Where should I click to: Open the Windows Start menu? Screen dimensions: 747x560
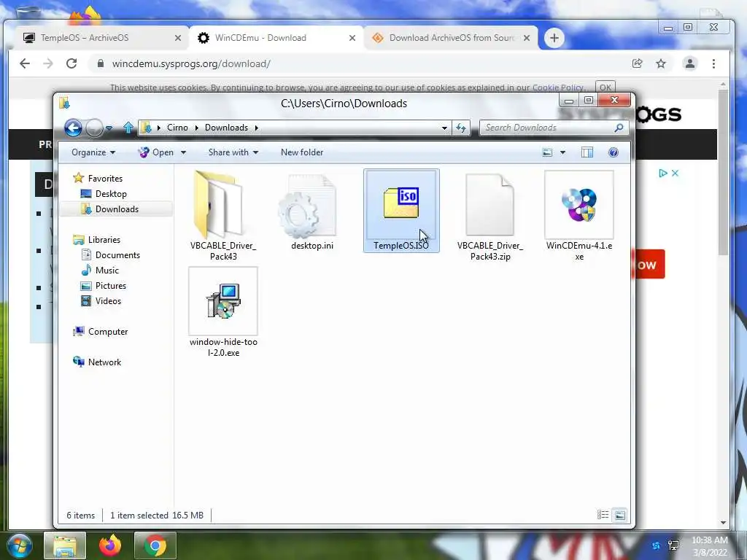20,545
